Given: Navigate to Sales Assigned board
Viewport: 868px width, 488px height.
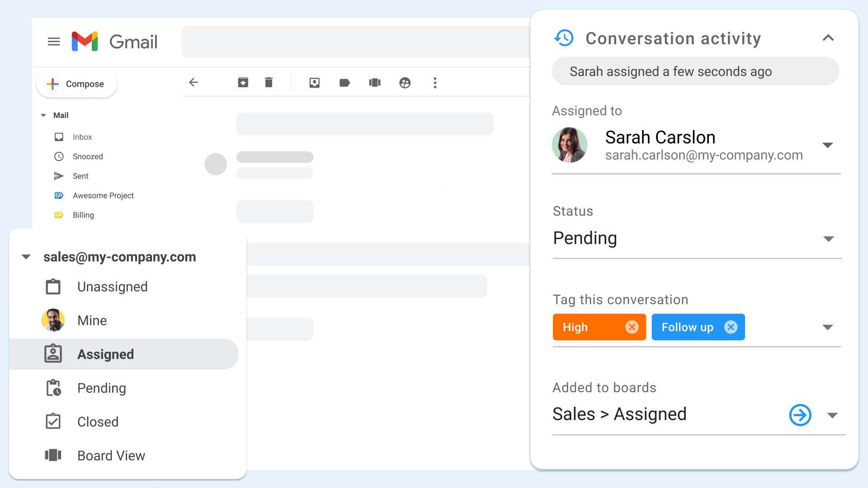Looking at the screenshot, I should [x=799, y=414].
